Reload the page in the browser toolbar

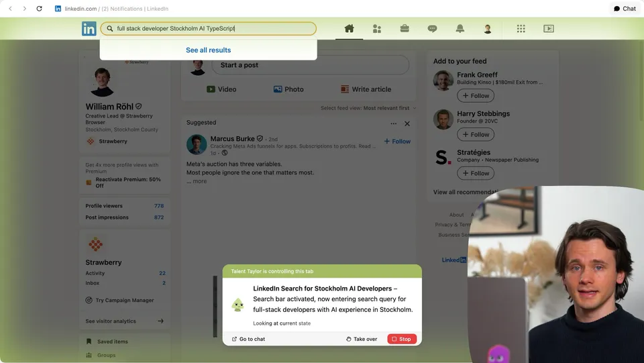click(39, 9)
